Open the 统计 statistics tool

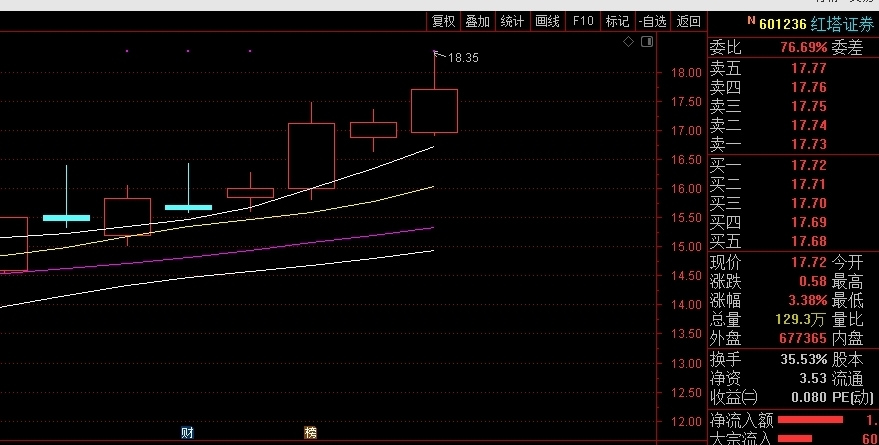pos(512,21)
